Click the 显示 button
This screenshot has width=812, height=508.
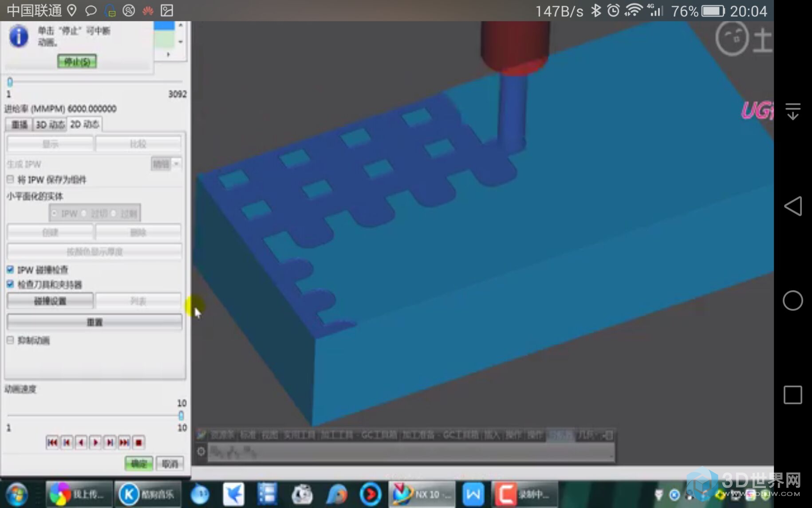click(x=50, y=144)
